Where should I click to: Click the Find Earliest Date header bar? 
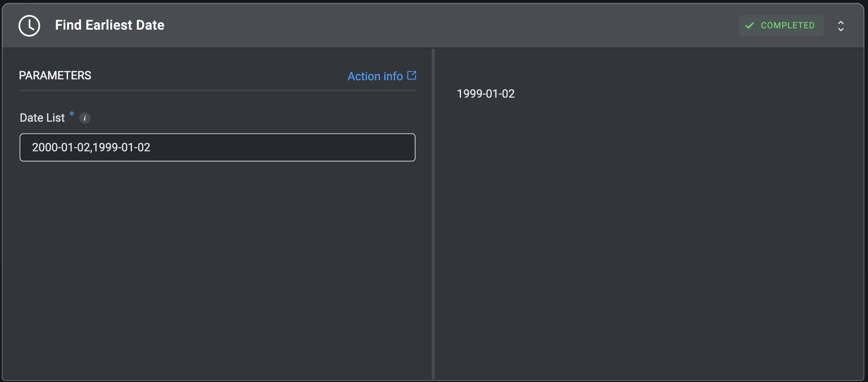point(433,26)
